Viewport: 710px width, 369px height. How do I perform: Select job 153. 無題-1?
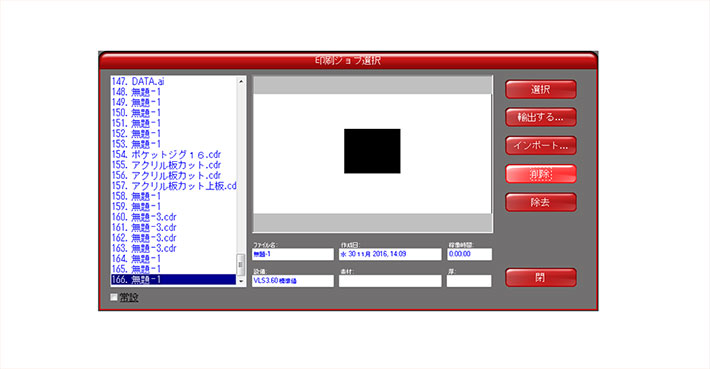pos(174,144)
